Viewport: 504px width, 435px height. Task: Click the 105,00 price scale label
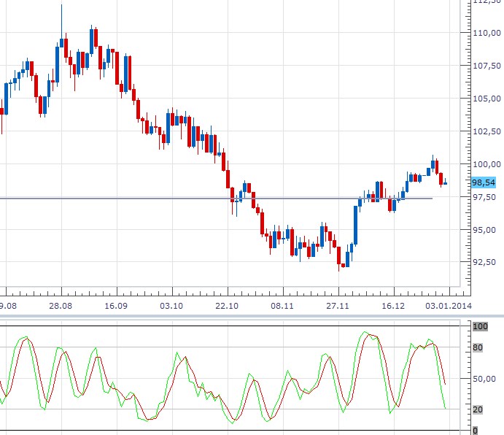click(486, 99)
